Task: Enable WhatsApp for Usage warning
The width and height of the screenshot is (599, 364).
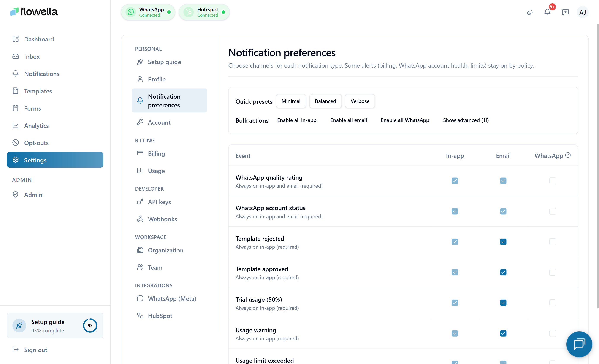Action: (x=553, y=333)
